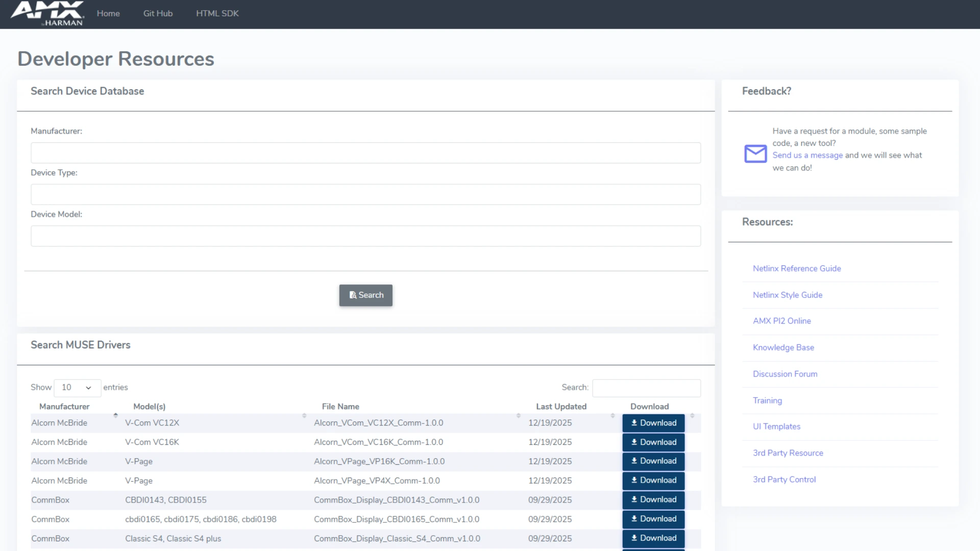Focus the Manufacturer input field
Screen dimensions: 980x551
pyautogui.click(x=365, y=153)
